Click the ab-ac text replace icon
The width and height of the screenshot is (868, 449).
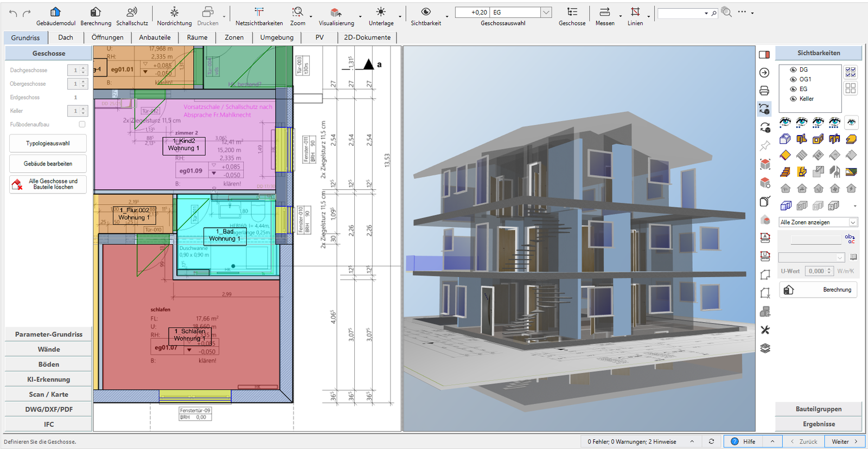850,239
